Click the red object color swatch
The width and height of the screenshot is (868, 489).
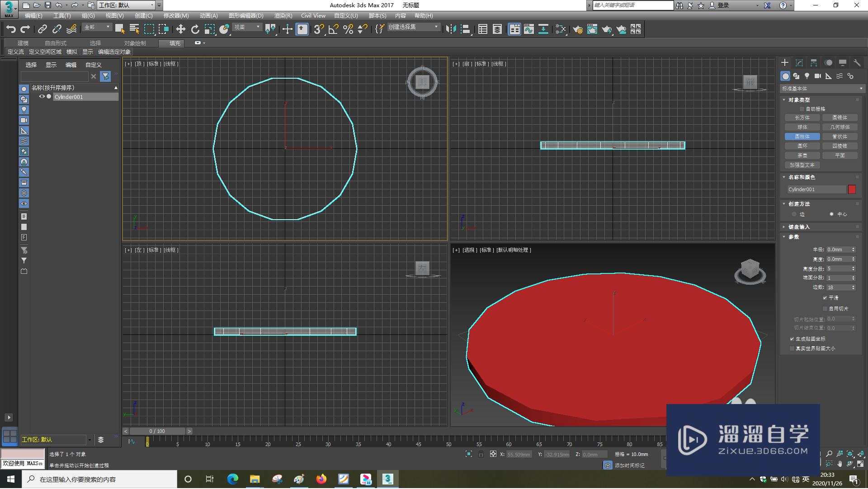(852, 189)
